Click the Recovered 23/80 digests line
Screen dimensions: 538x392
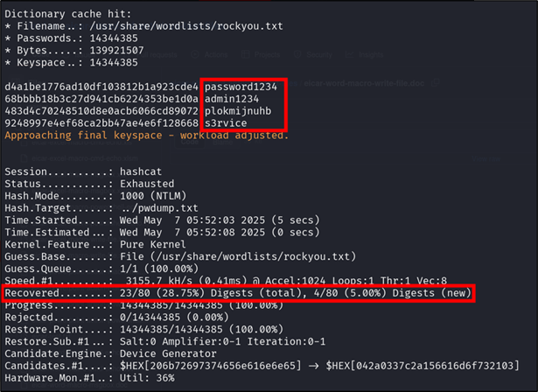tap(238, 293)
